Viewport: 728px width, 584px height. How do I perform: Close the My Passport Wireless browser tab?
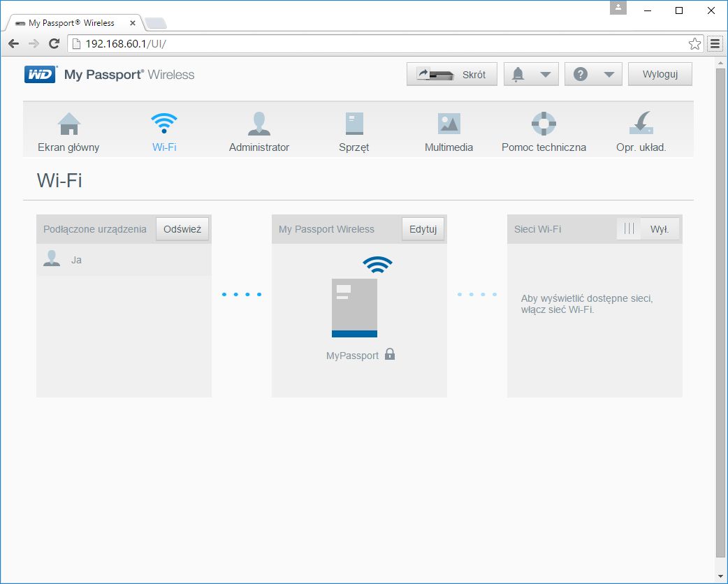(132, 23)
